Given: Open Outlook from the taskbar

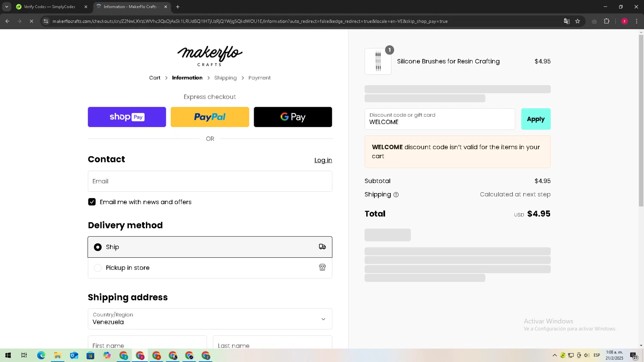Looking at the screenshot, I should point(74,355).
